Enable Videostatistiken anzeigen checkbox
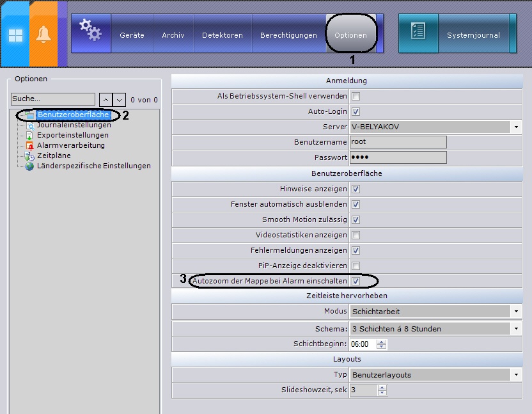Image resolution: width=532 pixels, height=414 pixels. click(356, 235)
